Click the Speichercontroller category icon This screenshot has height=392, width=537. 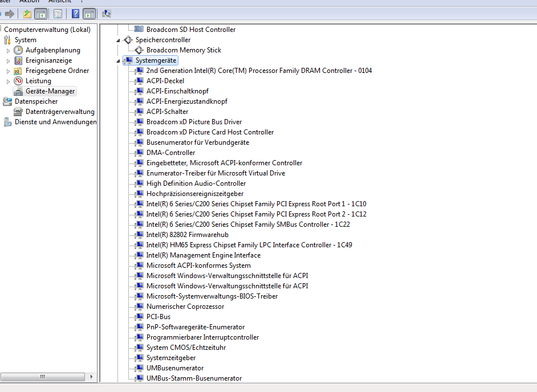tap(128, 40)
